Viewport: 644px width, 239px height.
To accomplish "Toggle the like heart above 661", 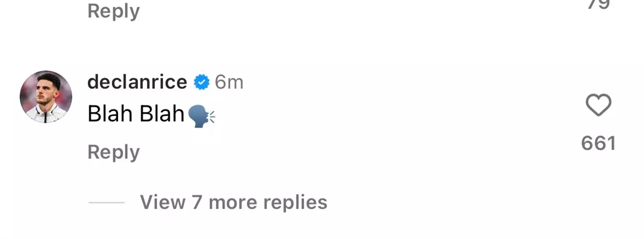I will pyautogui.click(x=598, y=106).
